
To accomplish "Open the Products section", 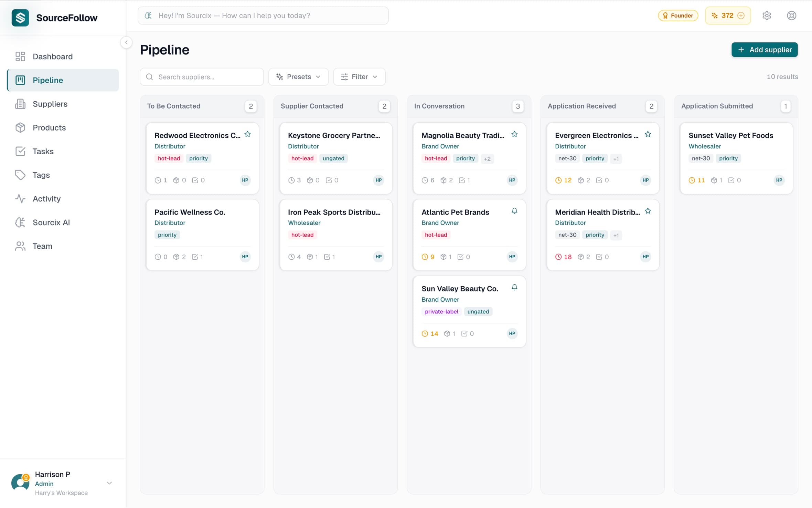I will 49,127.
